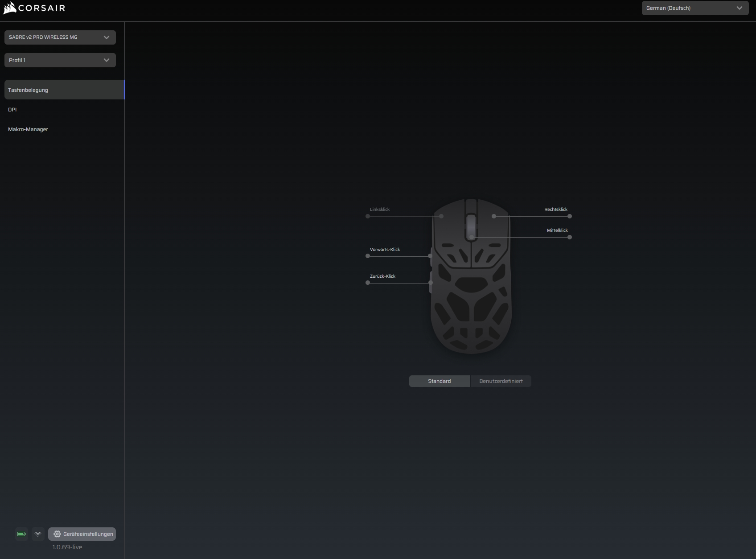Click the 1.0.69-live version label

point(66,547)
